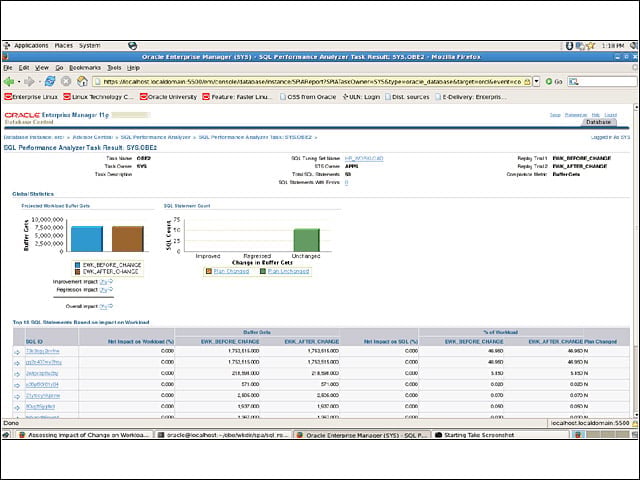Open the Back history dropdown arrow
The height and width of the screenshot is (480, 640).
19,82
